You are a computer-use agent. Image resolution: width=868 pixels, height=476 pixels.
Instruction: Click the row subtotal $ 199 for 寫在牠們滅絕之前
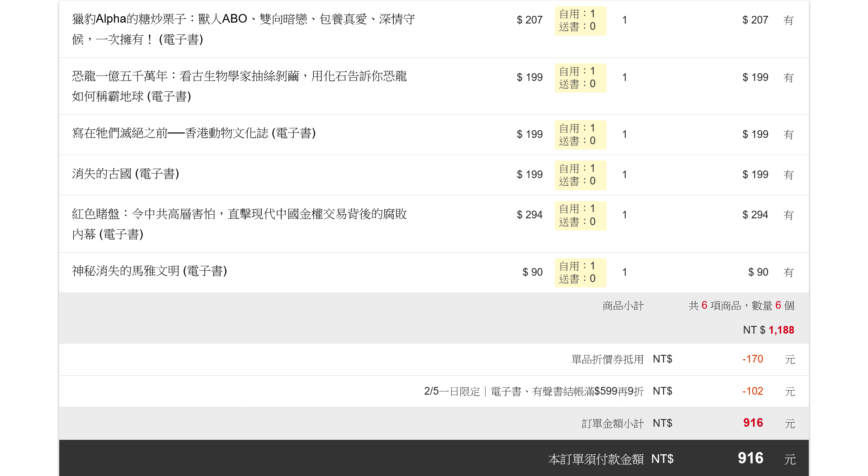tap(755, 134)
